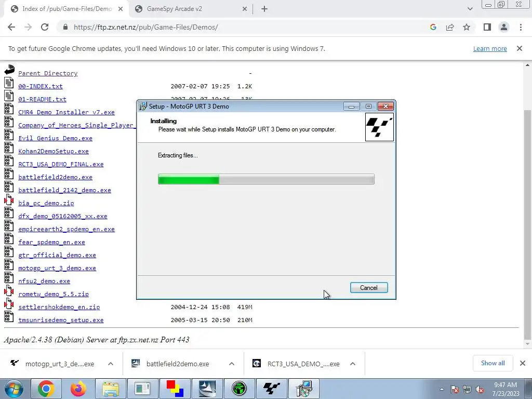Switch to MotoGP app in the taskbar
532x399 pixels.
(x=271, y=389)
